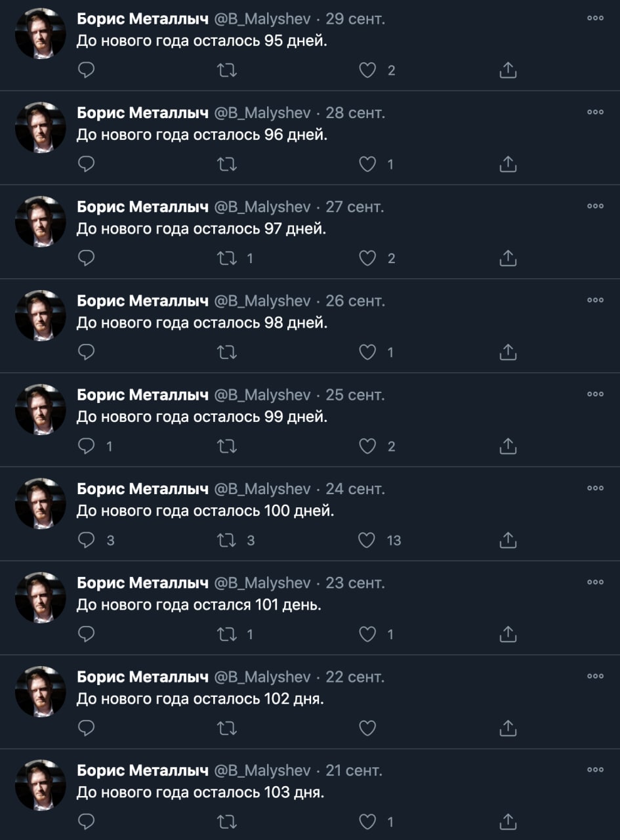Open the 22 сент. tweet timestamp link
This screenshot has height=840, width=620.
(355, 677)
